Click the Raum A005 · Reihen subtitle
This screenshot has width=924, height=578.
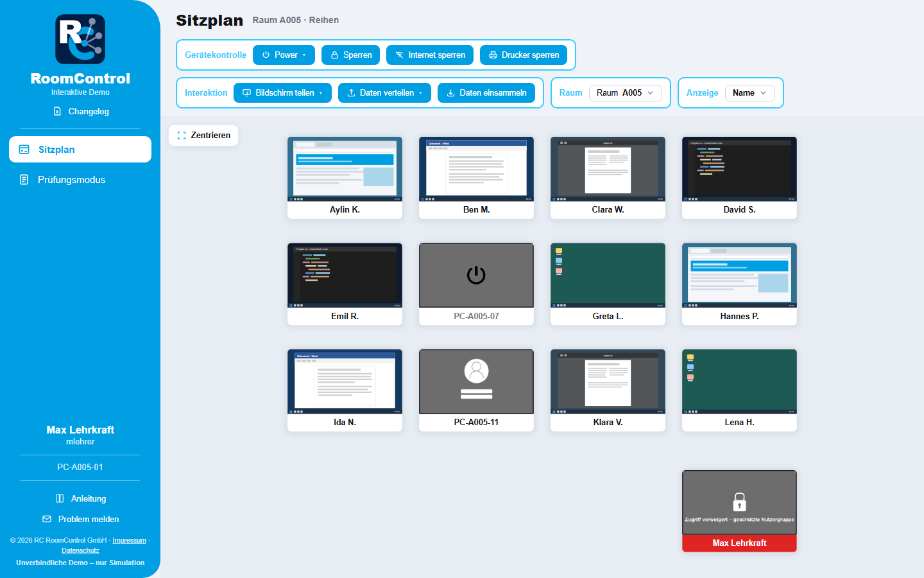[x=296, y=21]
